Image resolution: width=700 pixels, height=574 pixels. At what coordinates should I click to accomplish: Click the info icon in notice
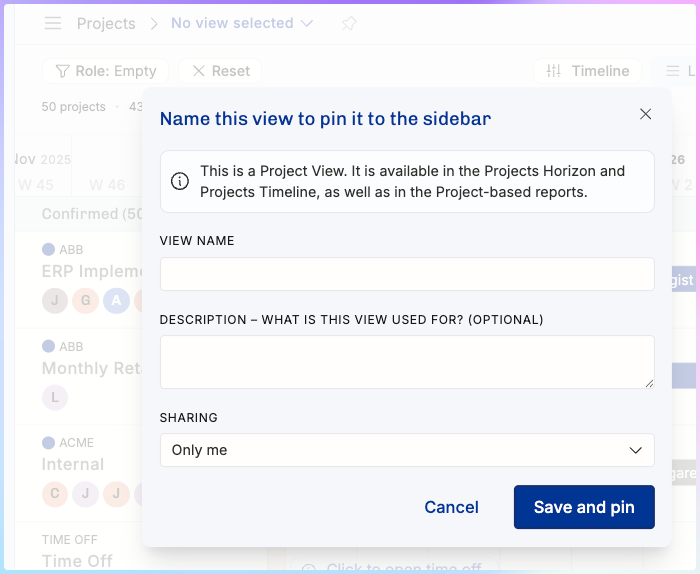click(x=180, y=181)
